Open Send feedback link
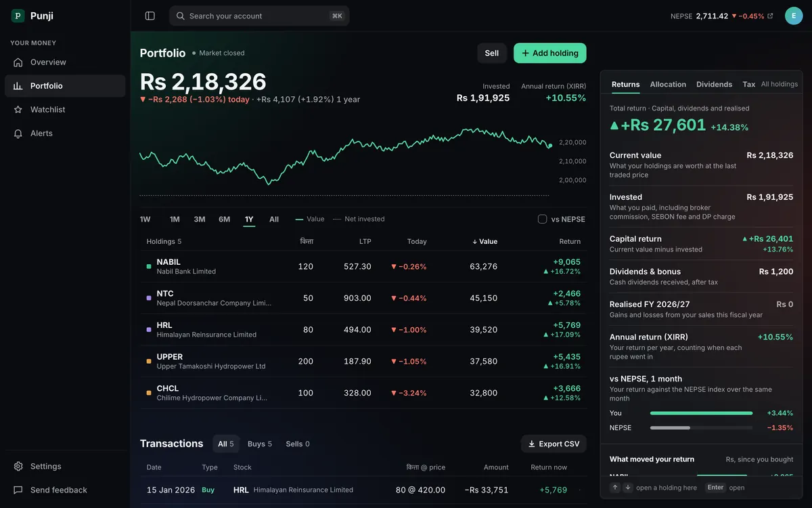This screenshot has width=812, height=508. point(65,490)
